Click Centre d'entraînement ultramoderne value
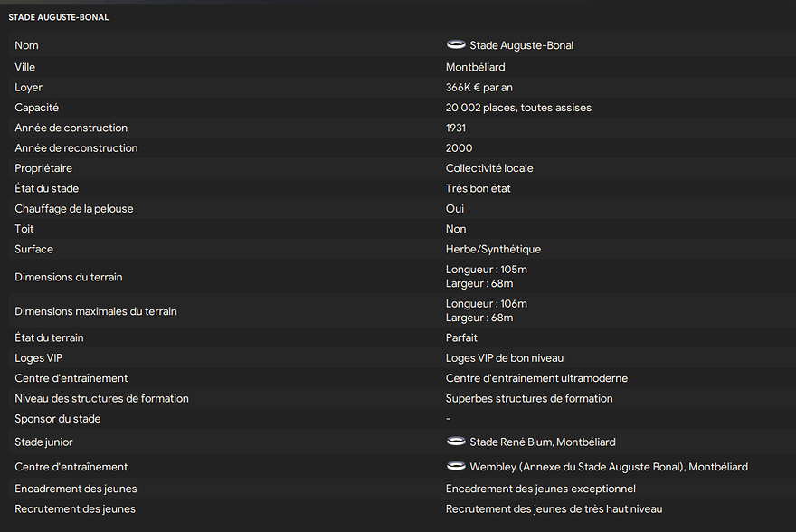This screenshot has width=796, height=532. point(536,378)
